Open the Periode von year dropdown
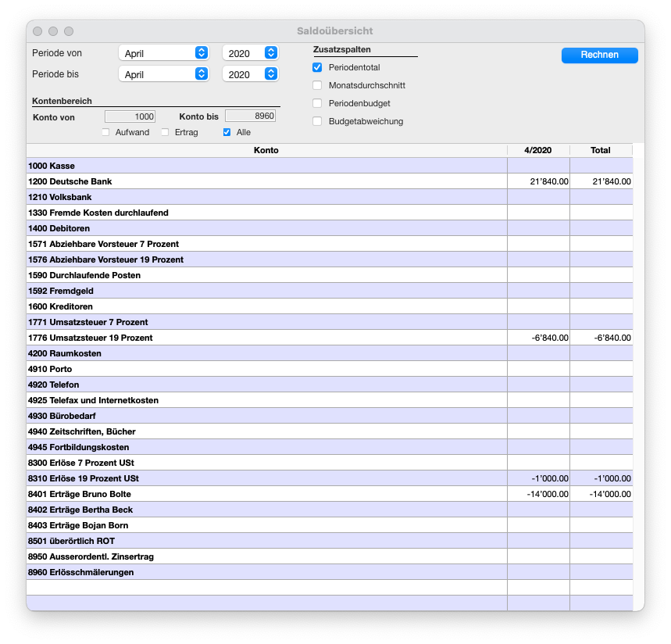Image resolution: width=671 pixels, height=644 pixels. (251, 53)
